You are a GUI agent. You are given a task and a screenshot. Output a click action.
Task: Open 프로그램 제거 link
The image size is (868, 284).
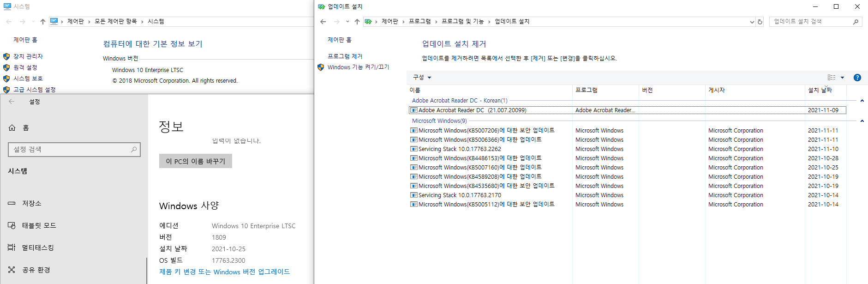pyautogui.click(x=345, y=56)
